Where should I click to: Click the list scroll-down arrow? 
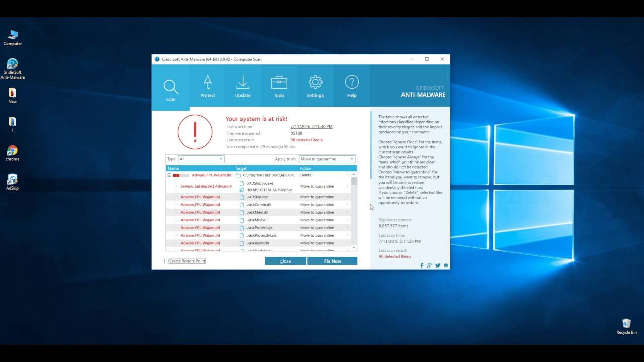point(354,247)
